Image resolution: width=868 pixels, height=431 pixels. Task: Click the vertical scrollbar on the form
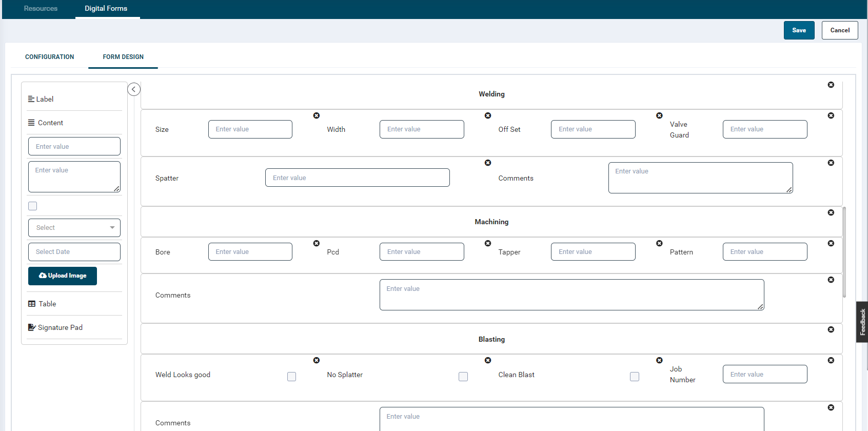click(844, 251)
